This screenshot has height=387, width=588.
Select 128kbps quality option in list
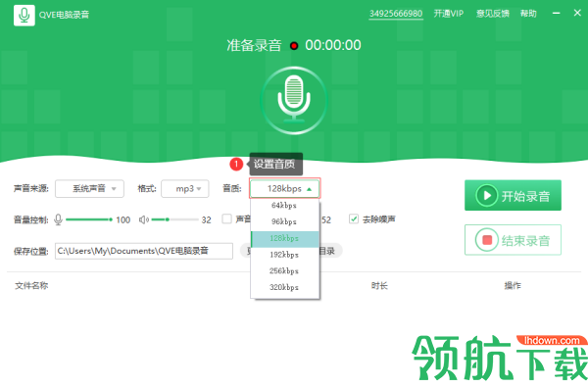(284, 238)
